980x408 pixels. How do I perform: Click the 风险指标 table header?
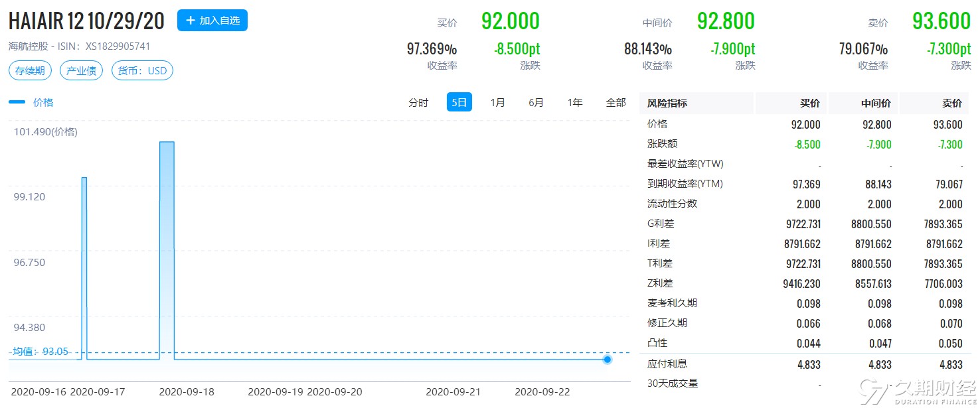tap(667, 103)
